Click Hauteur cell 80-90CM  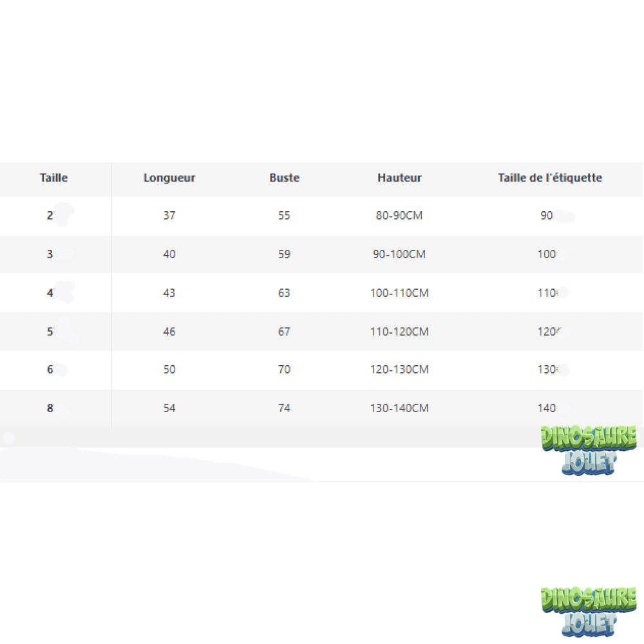coord(399,216)
